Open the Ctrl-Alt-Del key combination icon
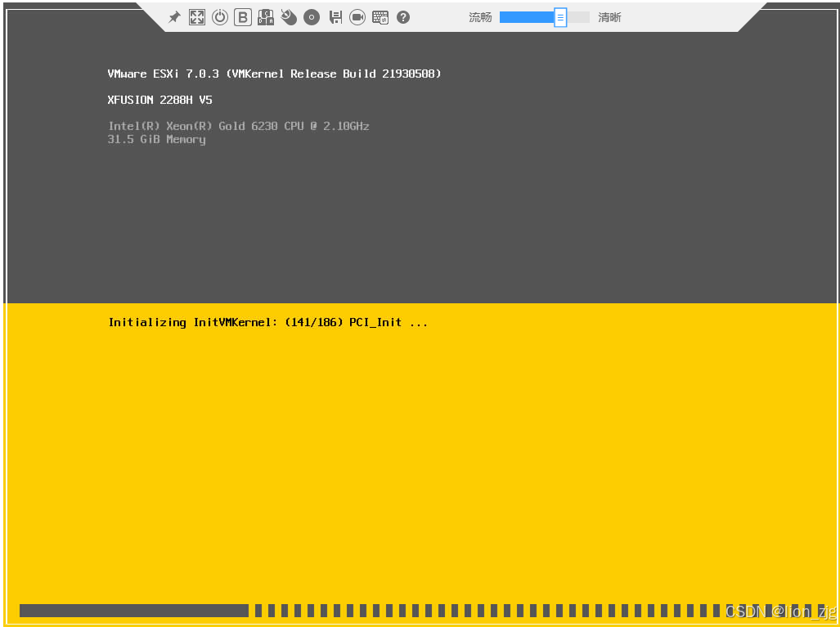Screen dimensions: 840x627 coord(266,17)
